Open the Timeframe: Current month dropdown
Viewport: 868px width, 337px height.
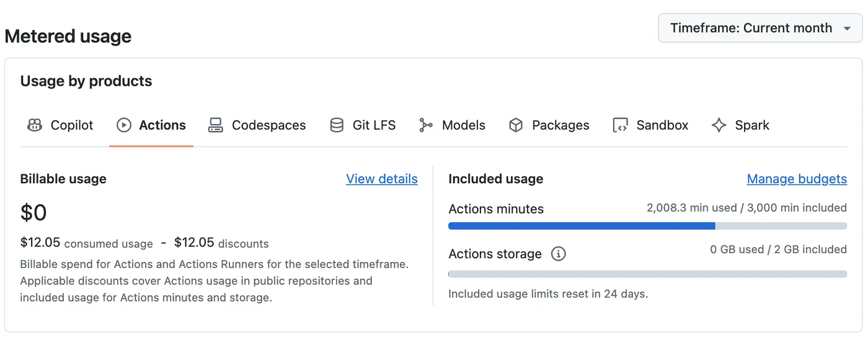point(760,28)
